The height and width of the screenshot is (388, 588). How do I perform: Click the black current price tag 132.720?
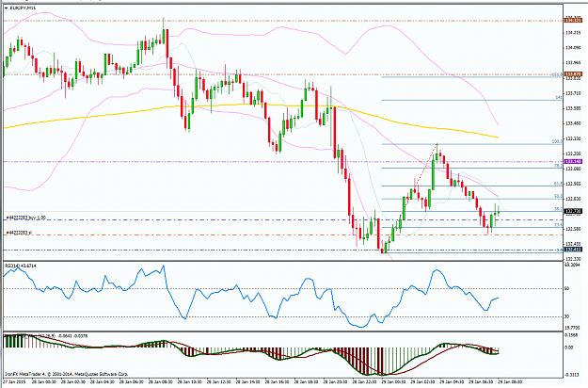click(573, 212)
